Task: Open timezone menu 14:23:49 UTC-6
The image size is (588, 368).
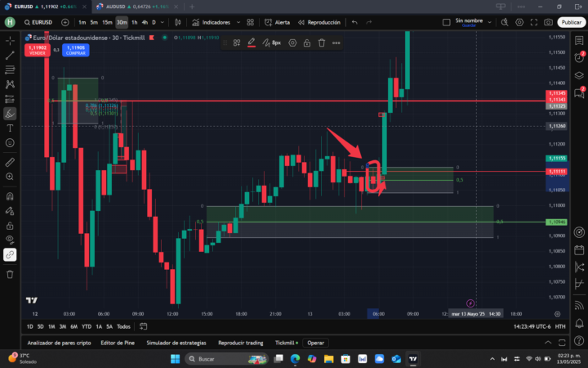Action: coord(532,326)
